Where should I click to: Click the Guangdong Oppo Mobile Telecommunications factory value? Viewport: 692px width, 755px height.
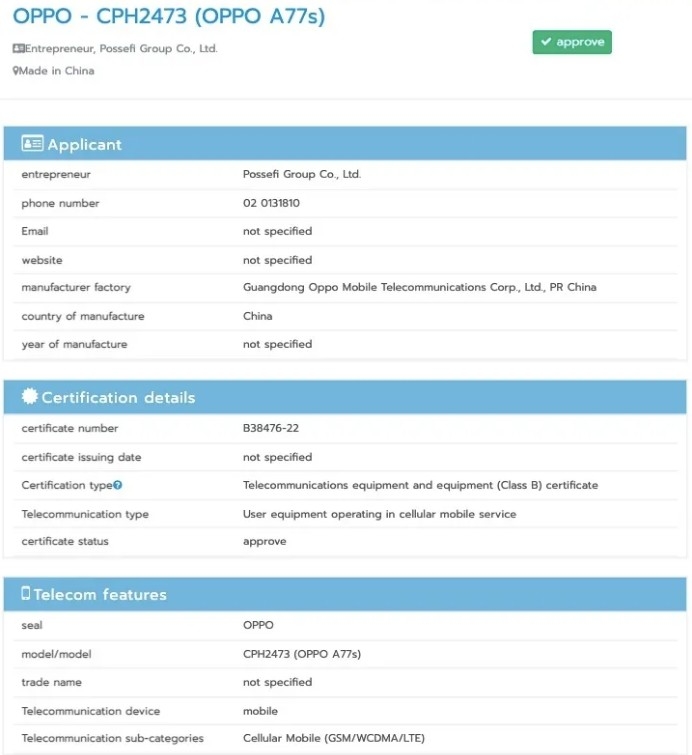point(419,287)
